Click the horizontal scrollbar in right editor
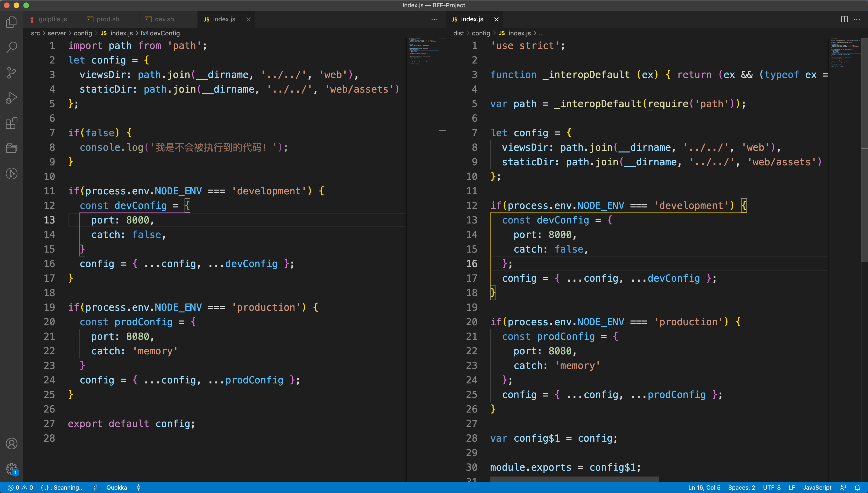Image resolution: width=868 pixels, height=493 pixels. 574,479
